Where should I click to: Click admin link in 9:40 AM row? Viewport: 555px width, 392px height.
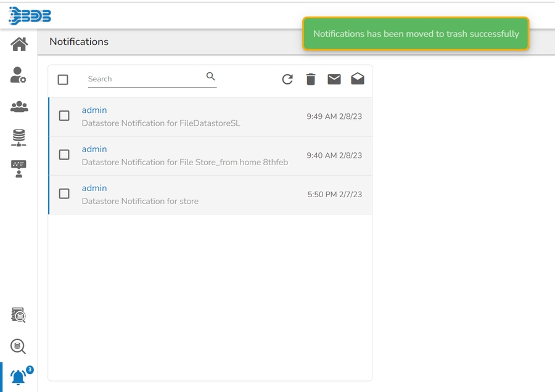pos(94,149)
